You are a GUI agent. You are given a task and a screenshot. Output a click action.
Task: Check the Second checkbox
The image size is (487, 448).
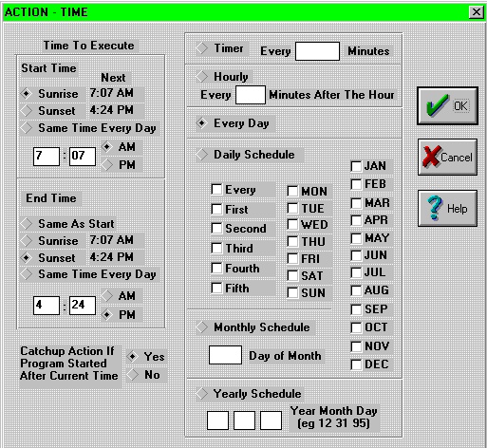click(x=216, y=228)
